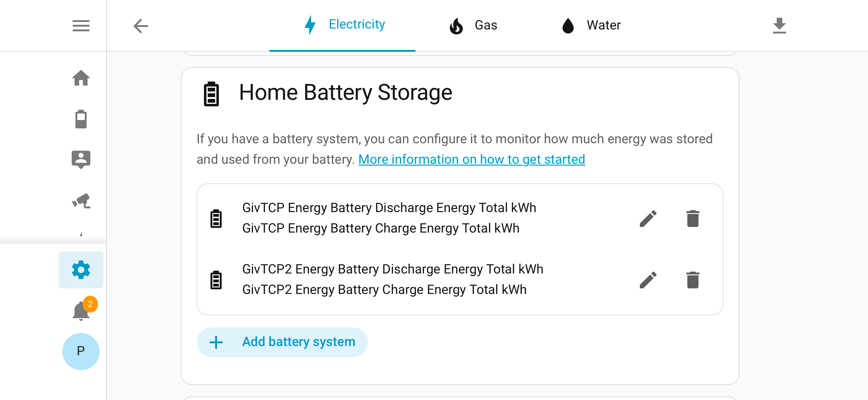
Task: Edit the GivTCP2 battery system entry
Action: point(648,280)
